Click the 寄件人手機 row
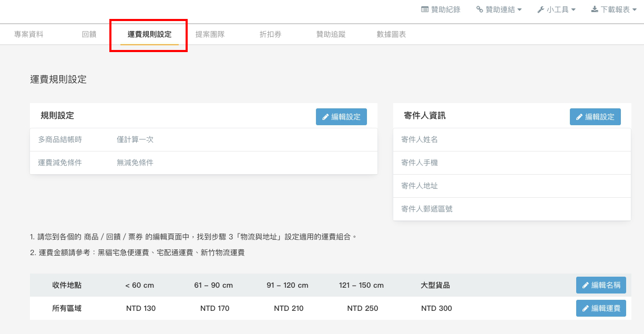The image size is (644, 334). tap(512, 163)
